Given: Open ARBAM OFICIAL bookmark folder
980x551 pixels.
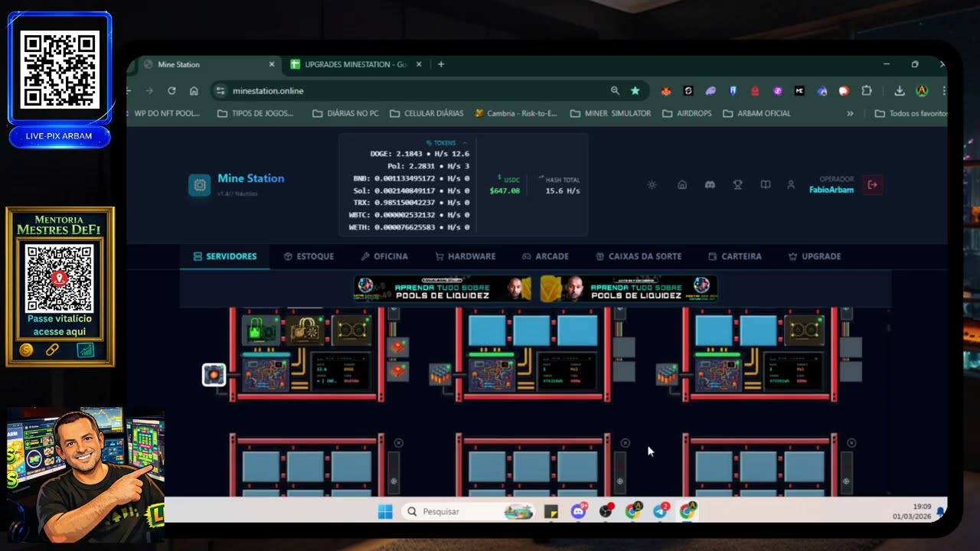Looking at the screenshot, I should pos(756,113).
